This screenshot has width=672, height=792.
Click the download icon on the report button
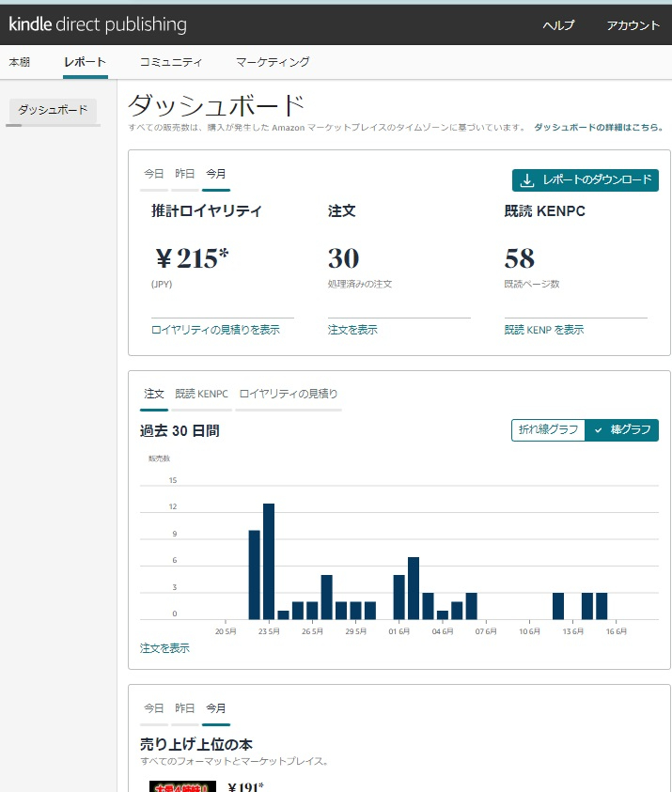[527, 180]
